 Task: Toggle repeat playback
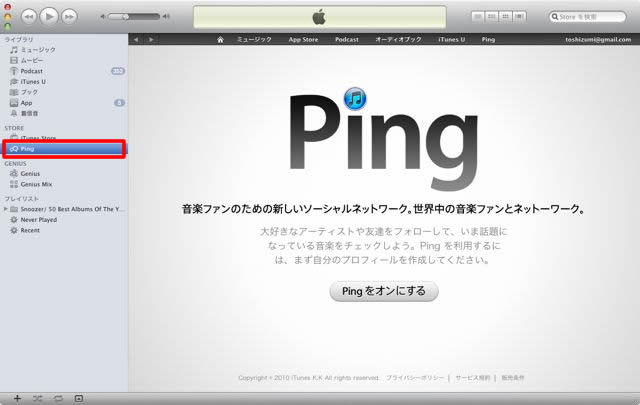tap(58, 398)
